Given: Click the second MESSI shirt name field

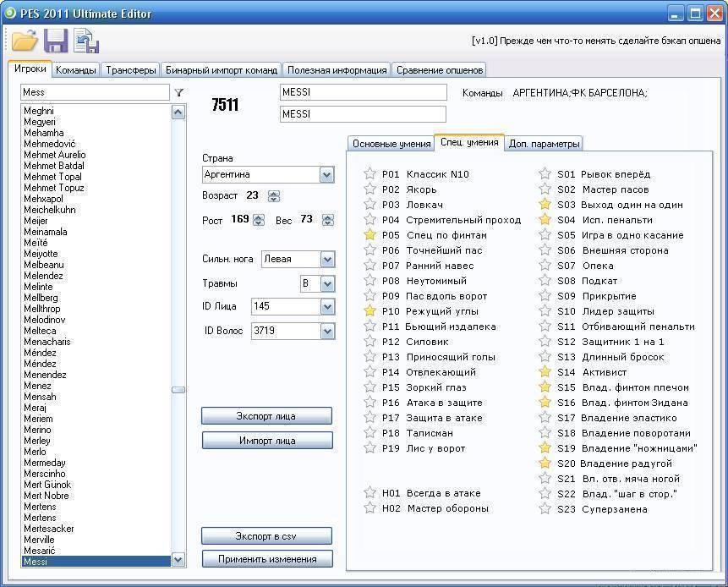Looking at the screenshot, I should (363, 114).
